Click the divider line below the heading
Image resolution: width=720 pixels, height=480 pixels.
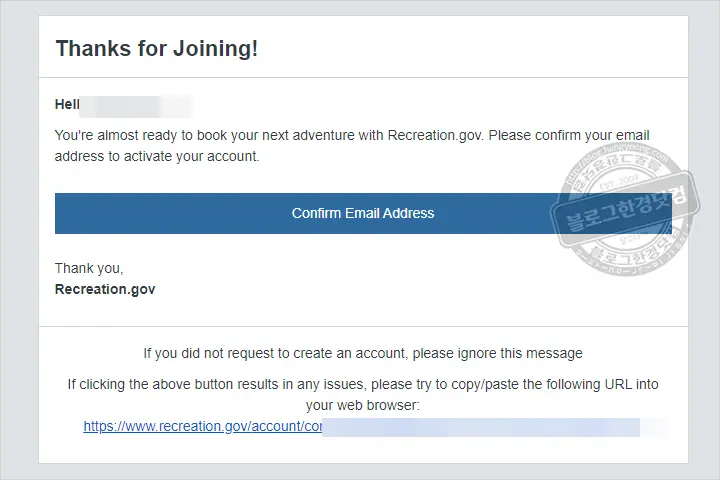pos(362,78)
